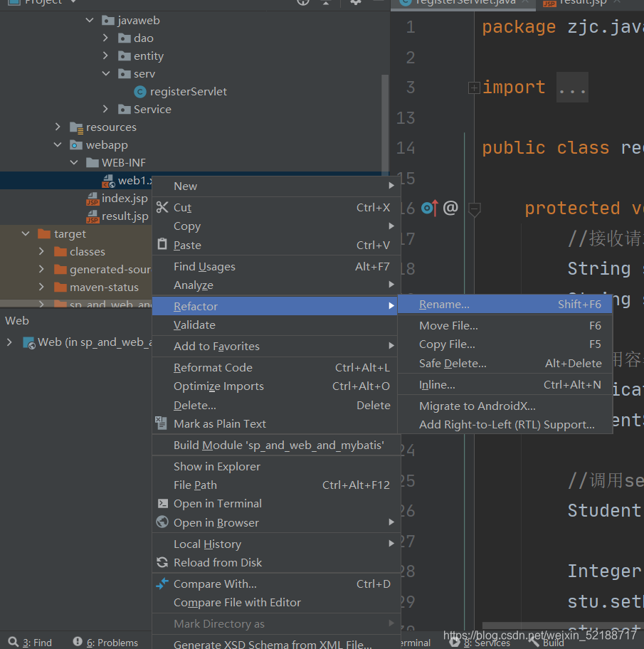Click the target folder icon

point(44,234)
